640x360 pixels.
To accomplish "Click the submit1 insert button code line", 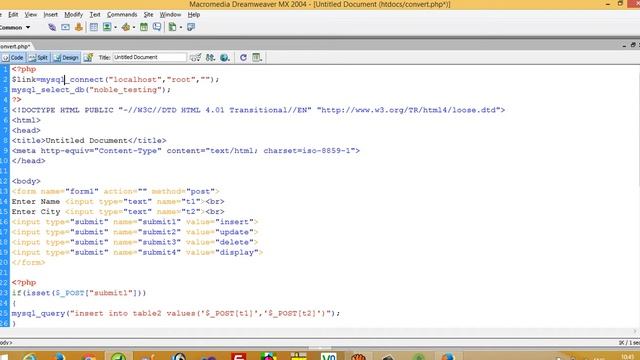I will click(x=135, y=222).
